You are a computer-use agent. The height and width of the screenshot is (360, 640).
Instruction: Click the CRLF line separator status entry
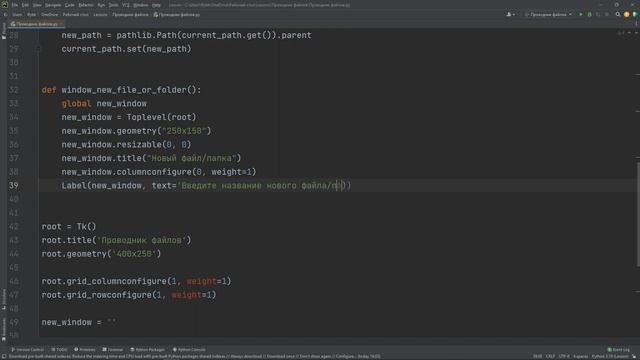550,357
